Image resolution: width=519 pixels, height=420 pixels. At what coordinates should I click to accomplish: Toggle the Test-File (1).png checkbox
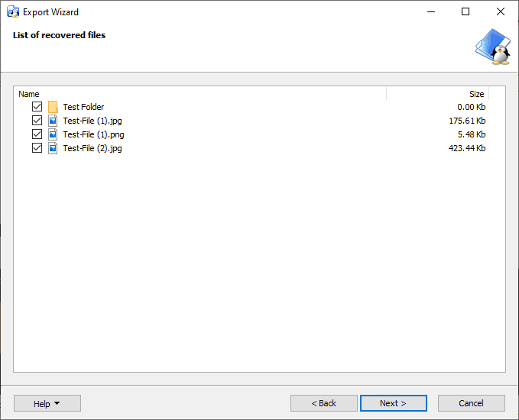coord(37,134)
